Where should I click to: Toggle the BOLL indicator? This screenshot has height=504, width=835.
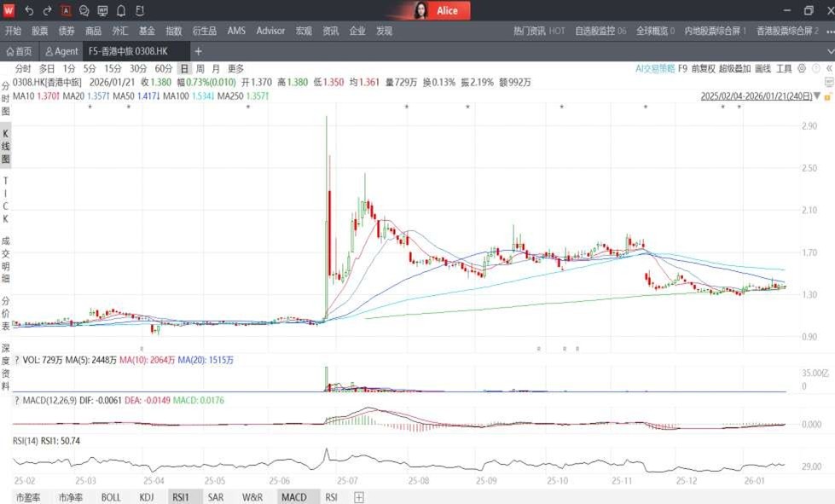click(x=111, y=496)
